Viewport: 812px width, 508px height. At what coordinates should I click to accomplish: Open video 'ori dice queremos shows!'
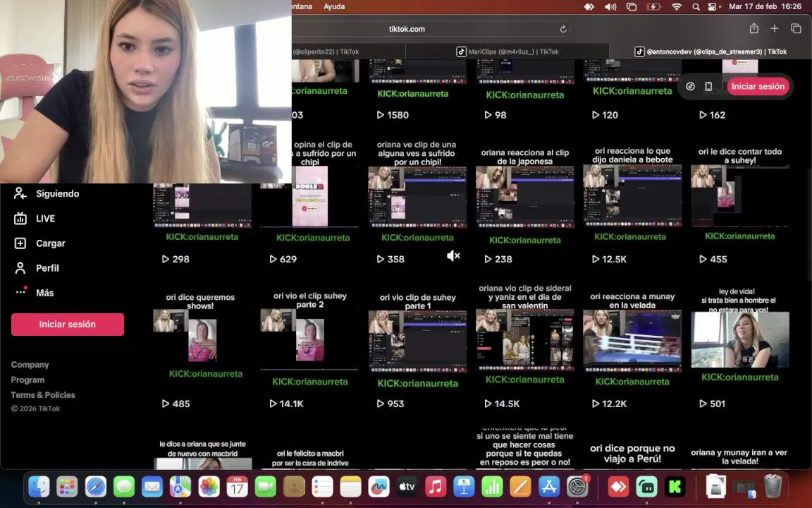click(202, 334)
